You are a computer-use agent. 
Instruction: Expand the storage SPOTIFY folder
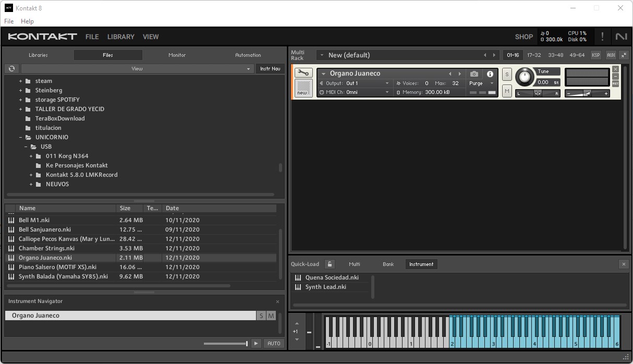tap(21, 100)
